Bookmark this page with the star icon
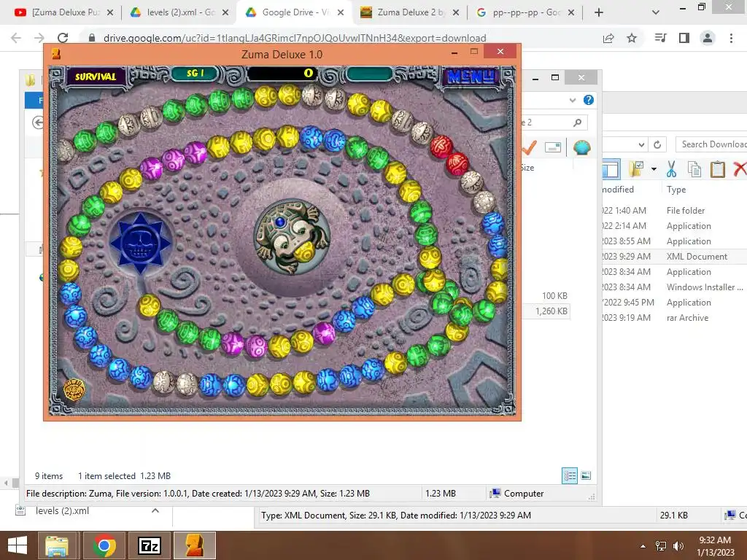 click(632, 38)
